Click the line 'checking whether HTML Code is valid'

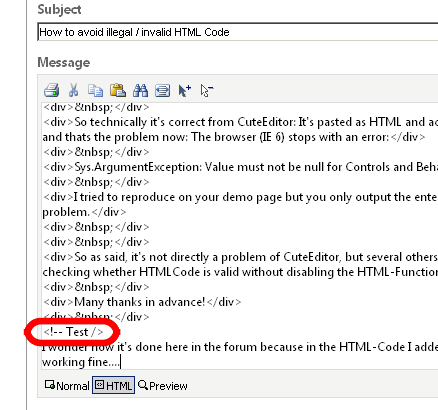tap(240, 272)
